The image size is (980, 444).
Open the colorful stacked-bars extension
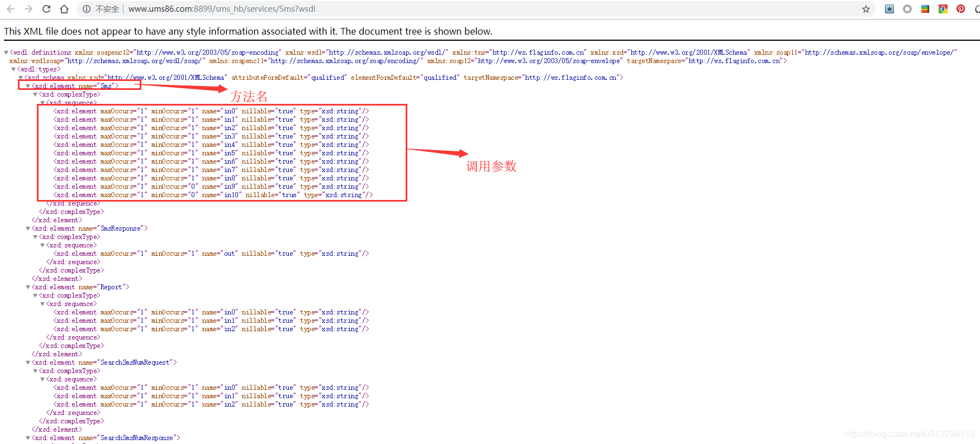click(x=925, y=9)
